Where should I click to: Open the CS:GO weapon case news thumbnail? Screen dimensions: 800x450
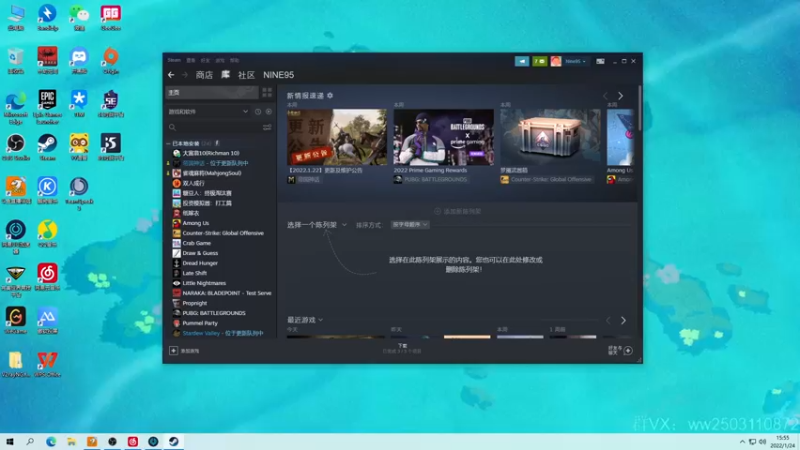click(x=550, y=137)
